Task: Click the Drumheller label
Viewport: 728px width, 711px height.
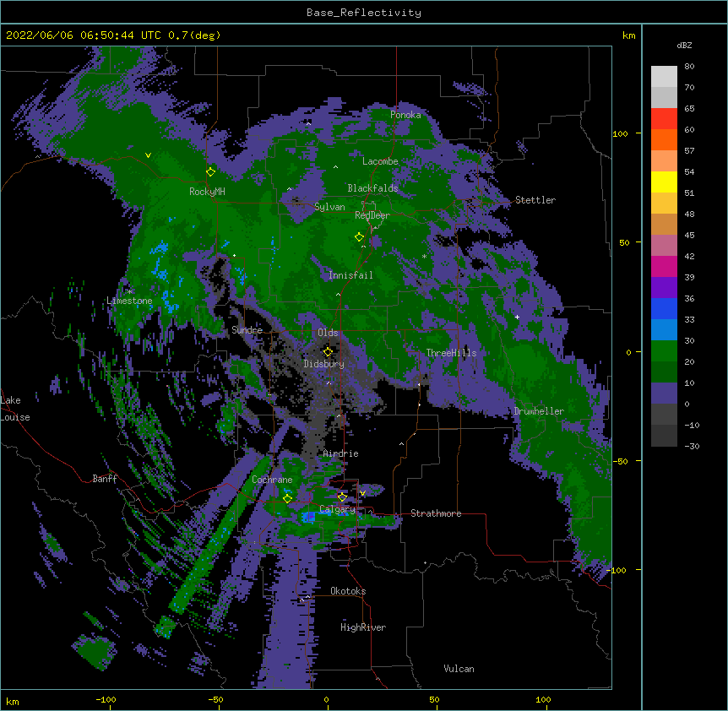Action: coord(539,411)
